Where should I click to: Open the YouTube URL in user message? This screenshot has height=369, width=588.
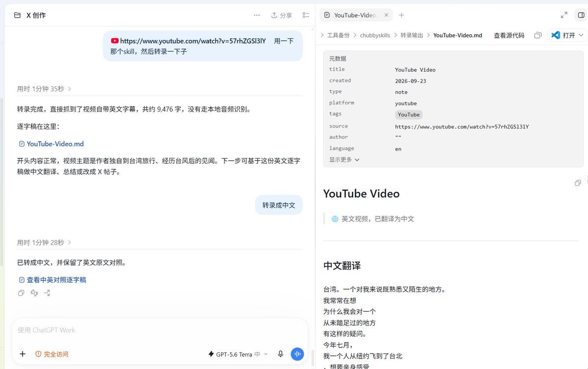coord(193,41)
